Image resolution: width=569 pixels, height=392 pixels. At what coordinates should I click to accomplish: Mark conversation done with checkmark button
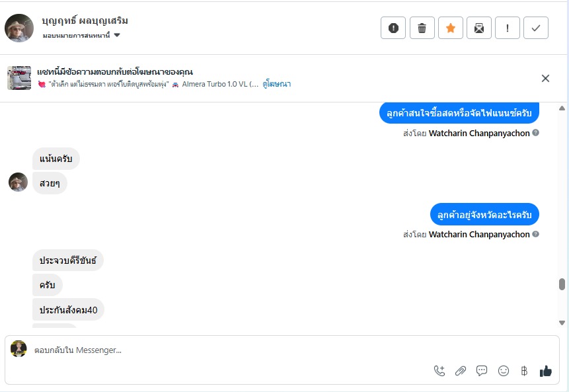point(536,28)
